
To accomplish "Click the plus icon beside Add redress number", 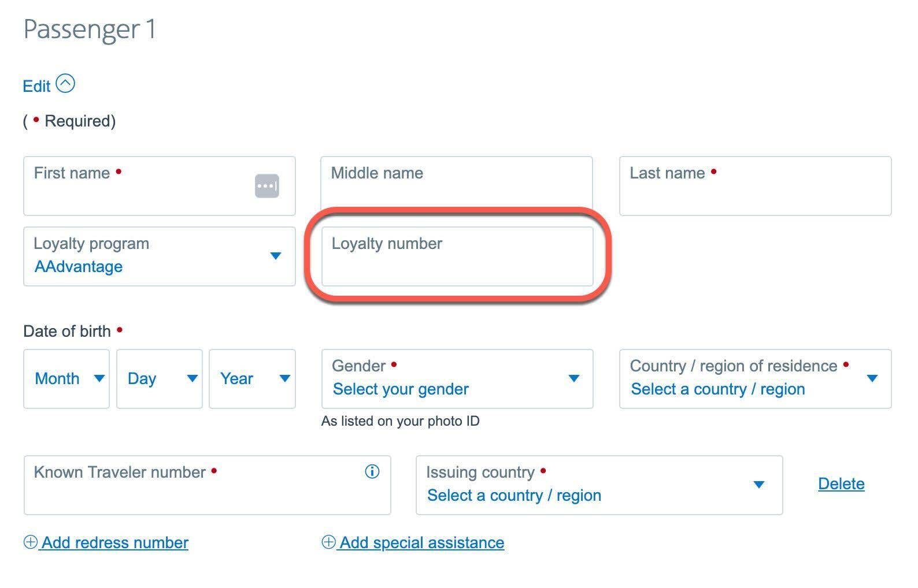I will click(31, 542).
